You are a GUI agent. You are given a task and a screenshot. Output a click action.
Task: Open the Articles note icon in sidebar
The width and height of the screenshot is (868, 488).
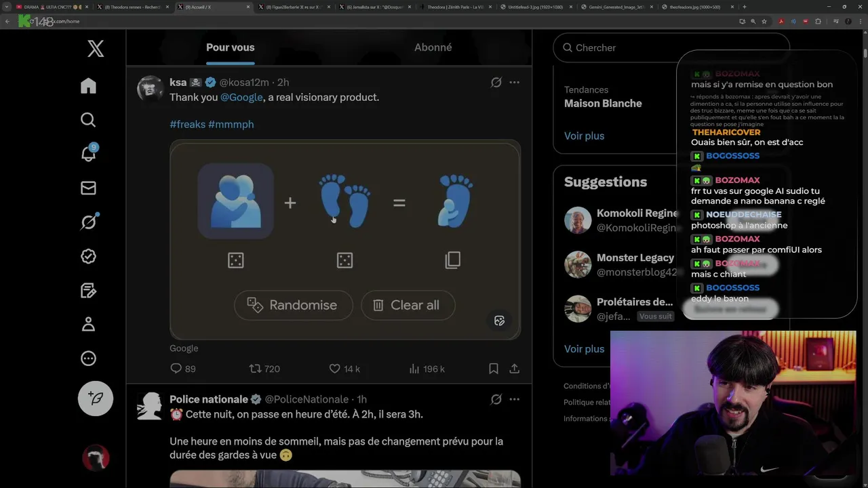click(88, 290)
